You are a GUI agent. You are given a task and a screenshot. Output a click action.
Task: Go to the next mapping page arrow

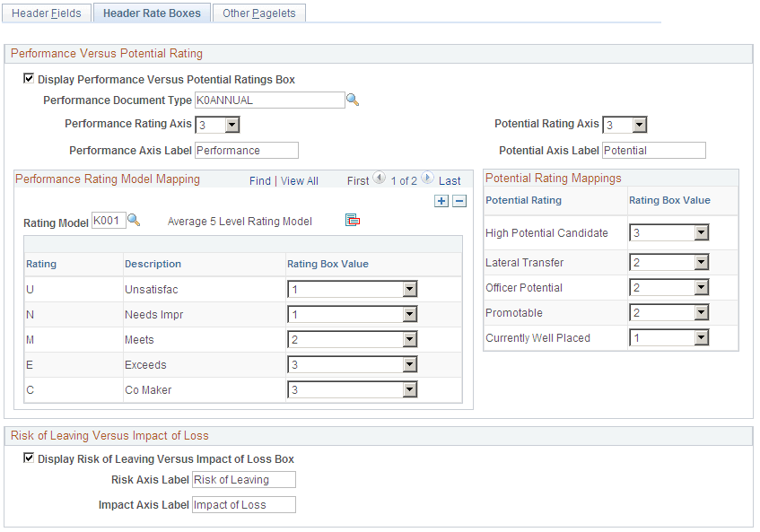coord(427,179)
